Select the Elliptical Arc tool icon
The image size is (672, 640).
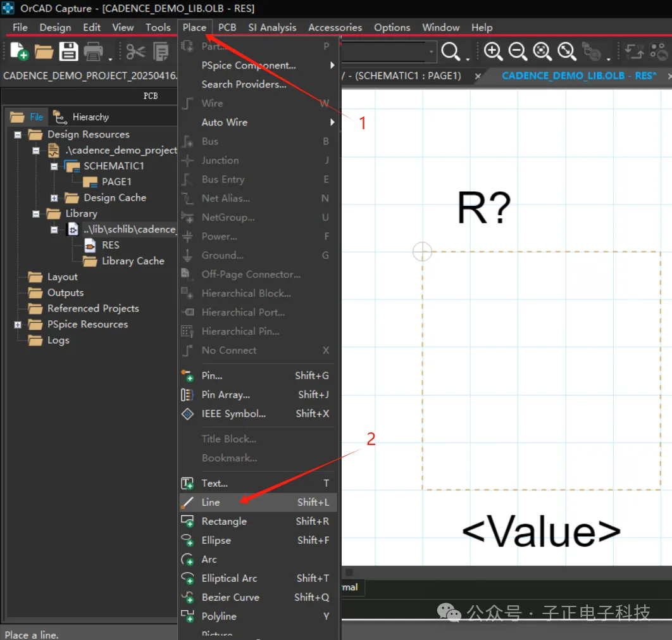(187, 578)
